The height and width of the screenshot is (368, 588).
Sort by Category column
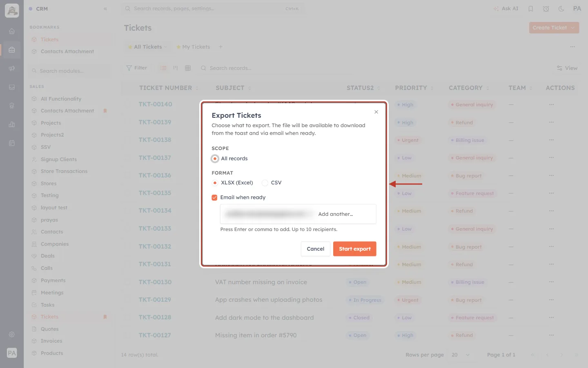tap(469, 88)
